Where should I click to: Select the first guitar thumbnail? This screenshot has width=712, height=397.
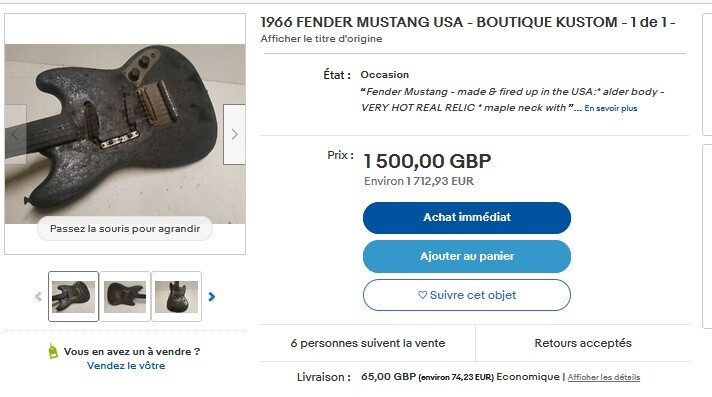point(74,297)
